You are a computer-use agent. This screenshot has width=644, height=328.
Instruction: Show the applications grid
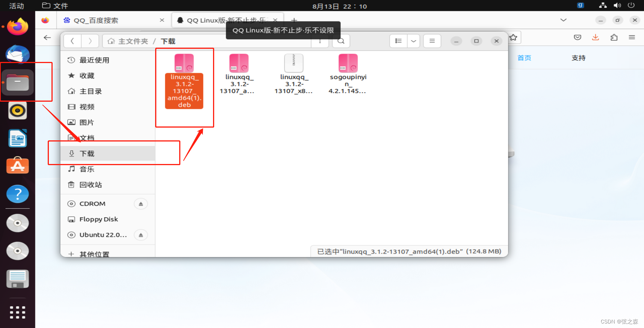17,312
